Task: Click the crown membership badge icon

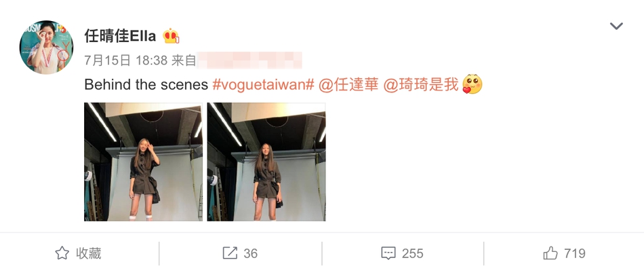Action: [171, 36]
